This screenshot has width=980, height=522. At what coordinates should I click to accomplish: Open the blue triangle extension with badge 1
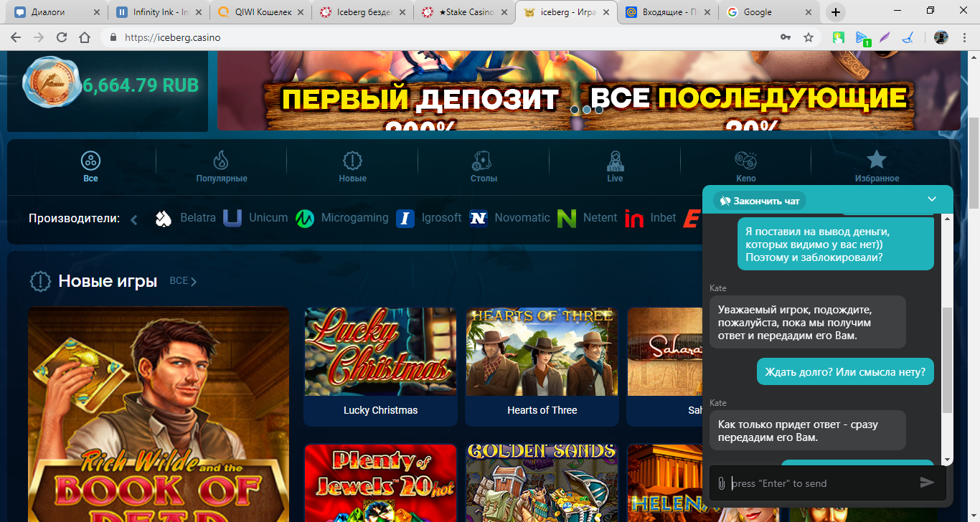click(862, 38)
